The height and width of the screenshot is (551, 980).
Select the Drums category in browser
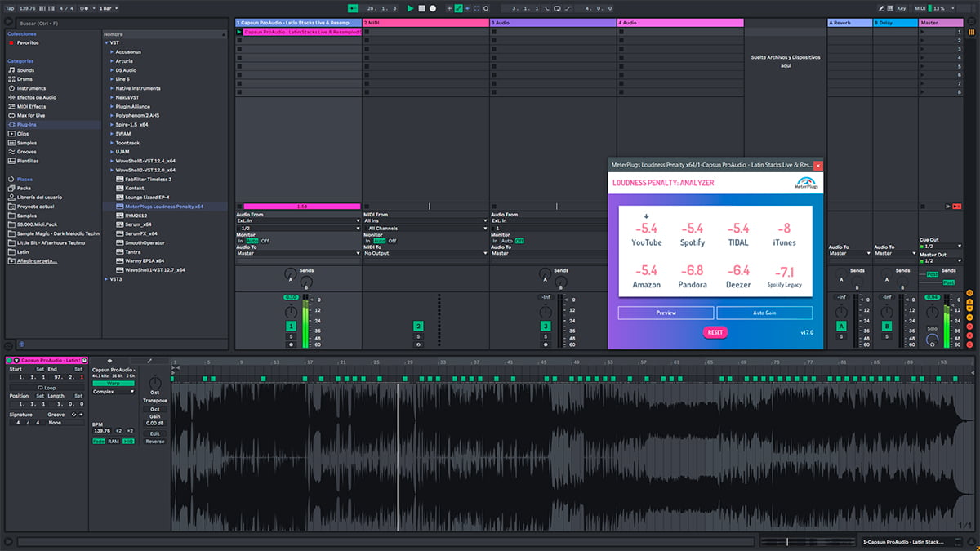click(25, 79)
